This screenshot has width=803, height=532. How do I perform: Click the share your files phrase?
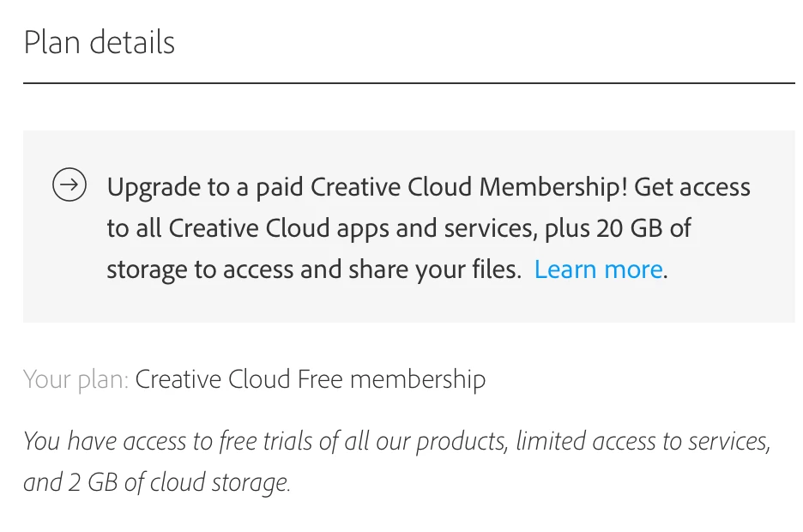click(435, 269)
